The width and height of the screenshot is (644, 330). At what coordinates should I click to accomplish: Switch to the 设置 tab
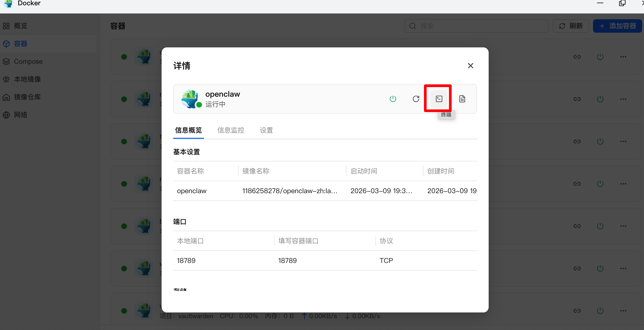[x=266, y=130]
